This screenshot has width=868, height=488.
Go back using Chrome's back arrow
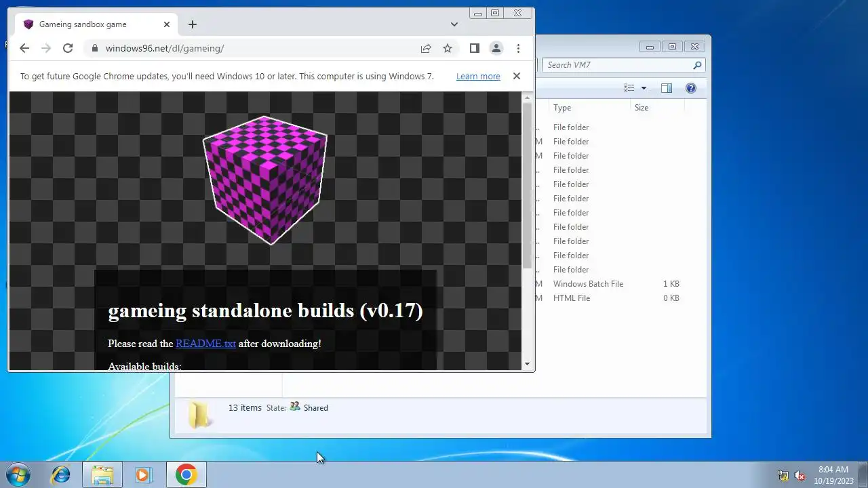pyautogui.click(x=24, y=48)
